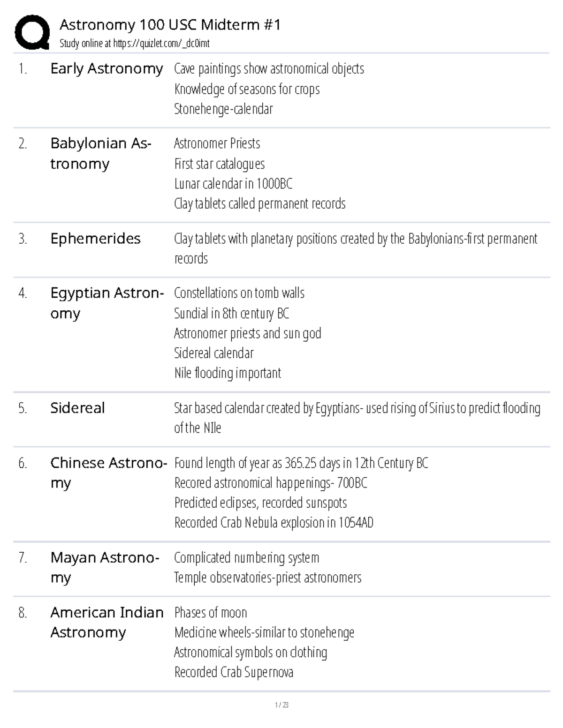Click the Chinese Astronomy term
This screenshot has width=563, height=728.
108,473
